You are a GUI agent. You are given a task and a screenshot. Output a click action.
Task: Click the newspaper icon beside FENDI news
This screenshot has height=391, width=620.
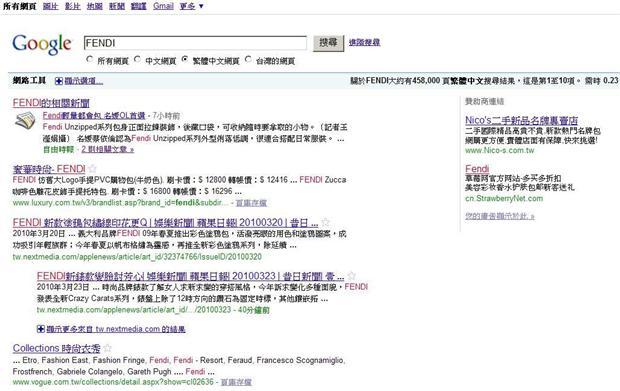25,121
